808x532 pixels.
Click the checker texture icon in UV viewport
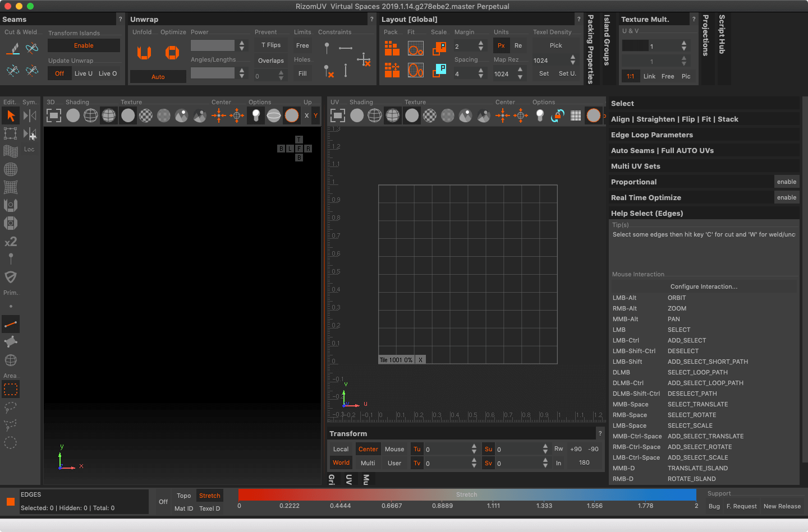430,115
